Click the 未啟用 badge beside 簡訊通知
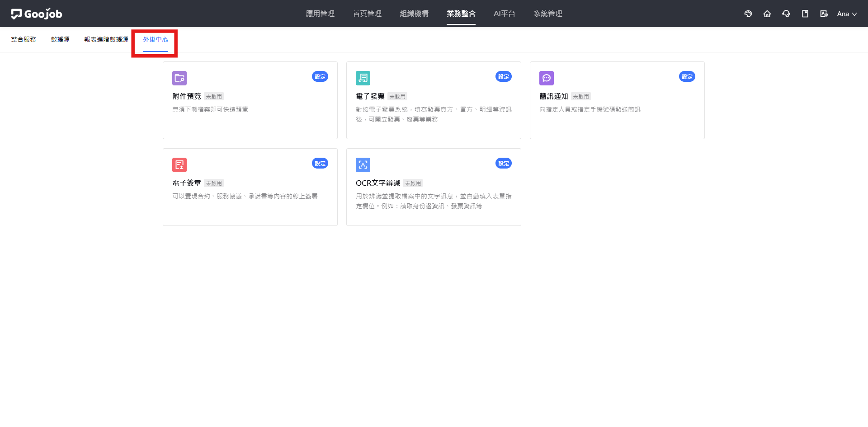The height and width of the screenshot is (427, 868). coord(581,96)
